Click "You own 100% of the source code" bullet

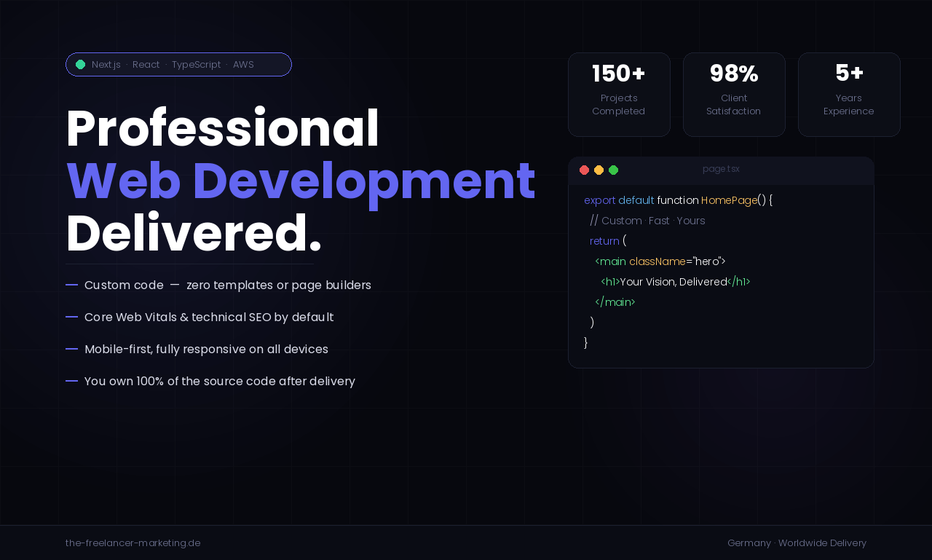point(210,382)
